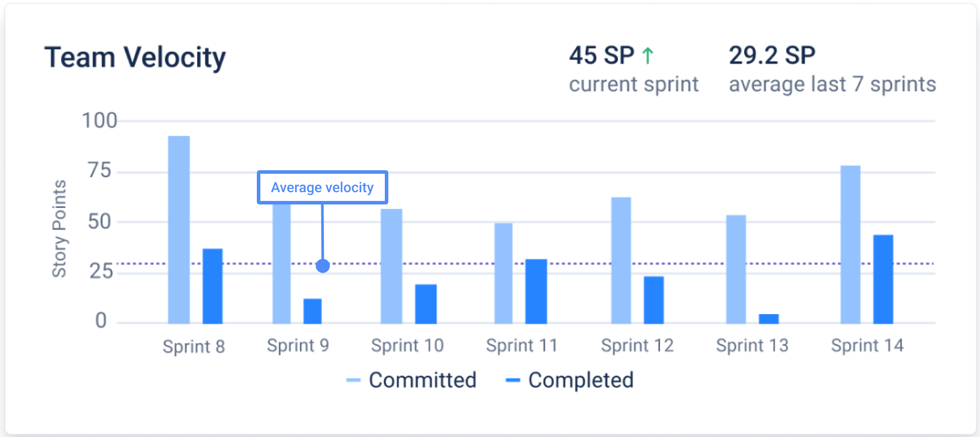Image resolution: width=980 pixels, height=437 pixels.
Task: Click the green upward trend arrow
Action: (x=647, y=56)
